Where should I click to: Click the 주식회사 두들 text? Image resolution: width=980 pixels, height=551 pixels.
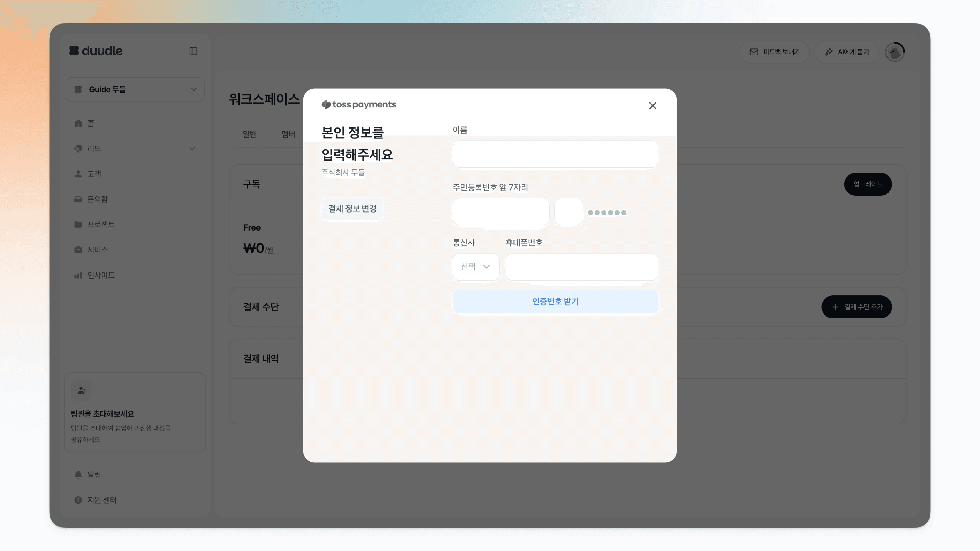[343, 172]
